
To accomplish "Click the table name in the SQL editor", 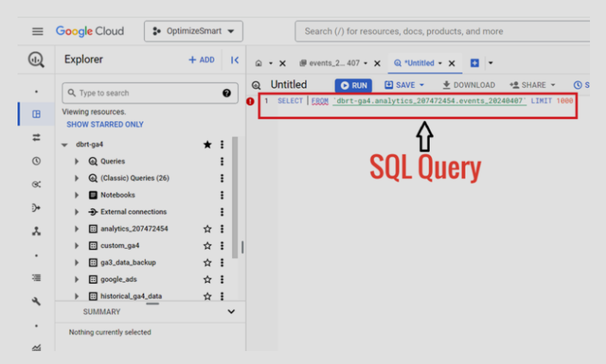I will pyautogui.click(x=430, y=101).
